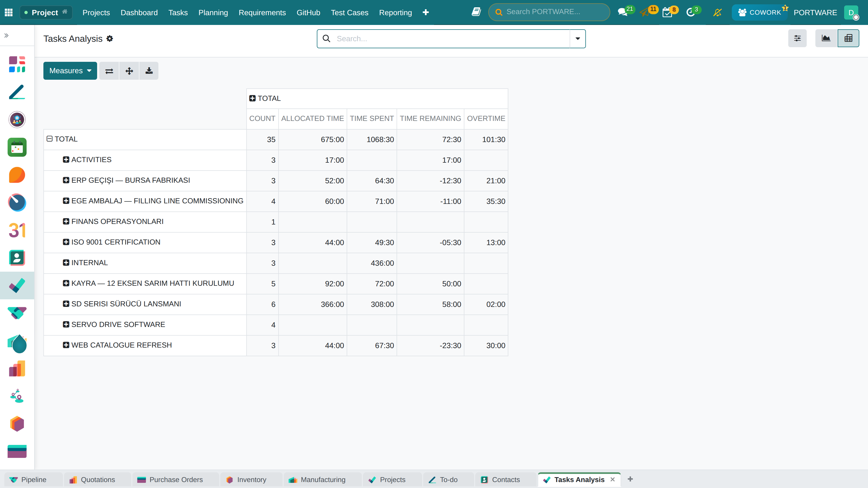Switch to the Pipeline bottom tab

(34, 480)
